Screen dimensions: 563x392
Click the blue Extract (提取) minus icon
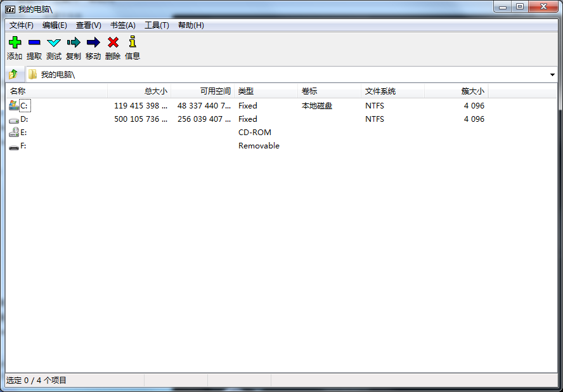(34, 43)
